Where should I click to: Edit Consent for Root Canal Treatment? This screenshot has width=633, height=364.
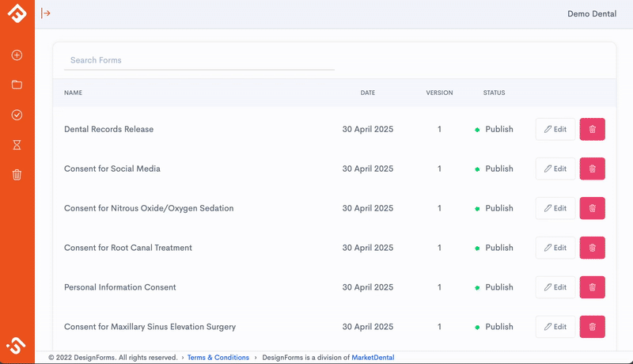(x=555, y=248)
